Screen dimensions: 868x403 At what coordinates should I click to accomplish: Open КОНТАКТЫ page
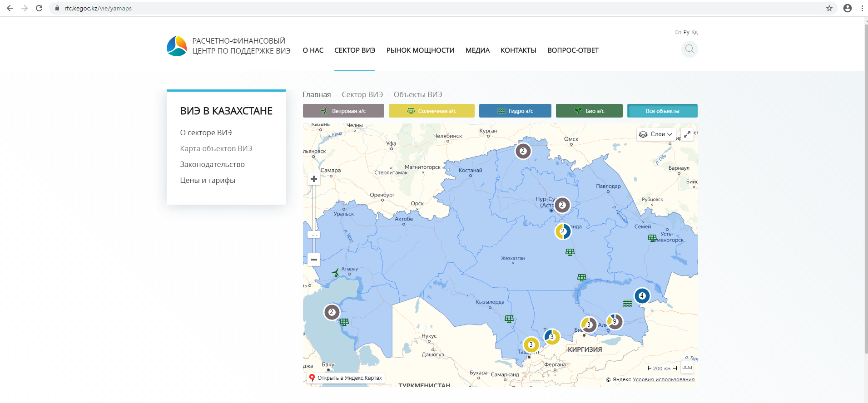click(x=518, y=50)
